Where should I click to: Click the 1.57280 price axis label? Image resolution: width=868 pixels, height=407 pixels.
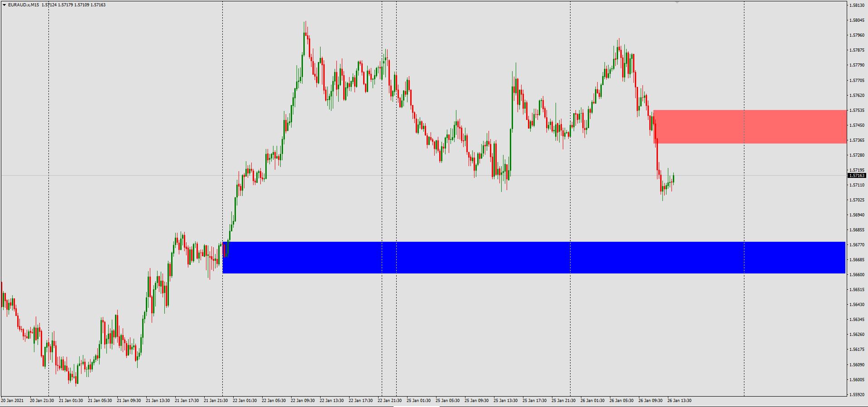coord(857,155)
